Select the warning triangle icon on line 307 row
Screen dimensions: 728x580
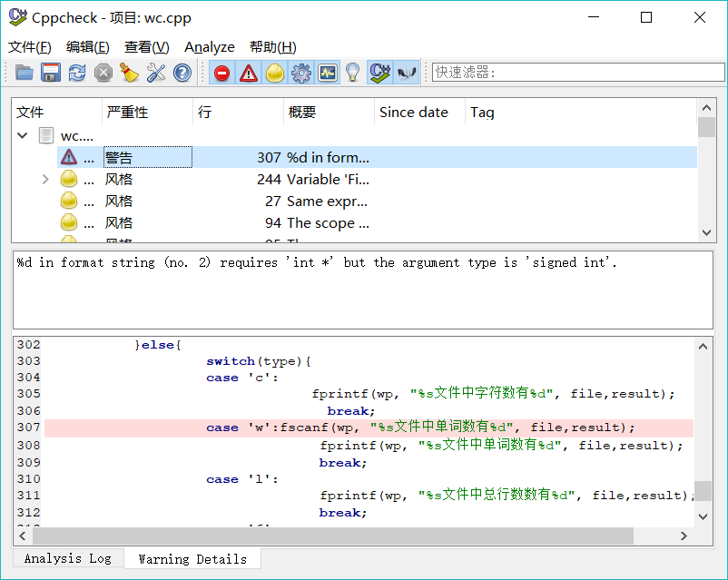(69, 157)
